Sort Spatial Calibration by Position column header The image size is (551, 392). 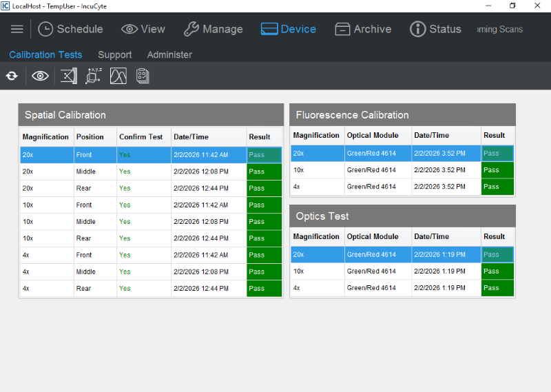click(90, 137)
